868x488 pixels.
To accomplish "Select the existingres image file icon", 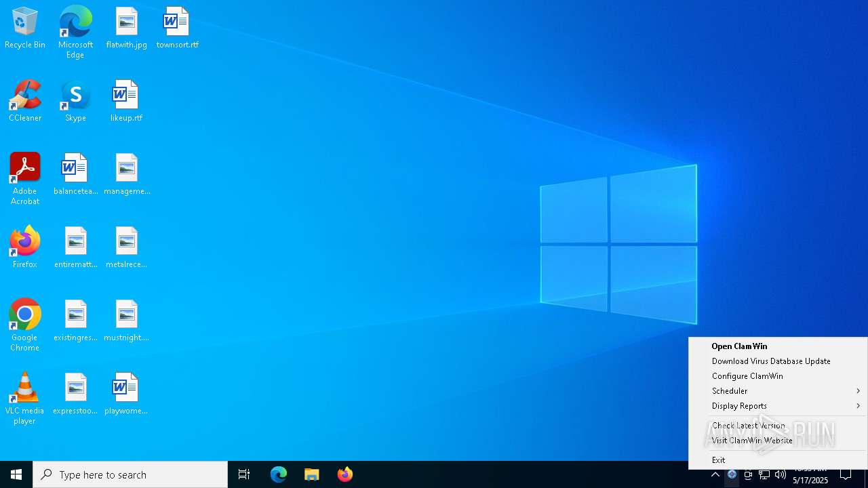I will [x=75, y=321].
